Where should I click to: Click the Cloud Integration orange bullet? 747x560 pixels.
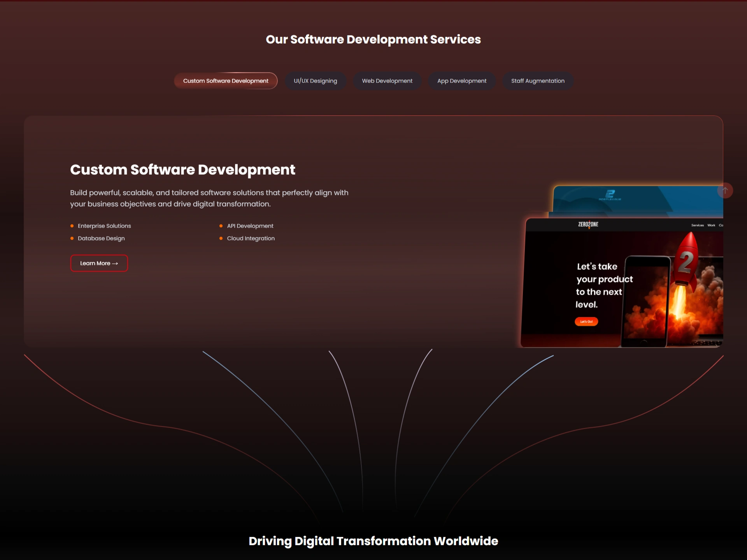[x=221, y=238]
